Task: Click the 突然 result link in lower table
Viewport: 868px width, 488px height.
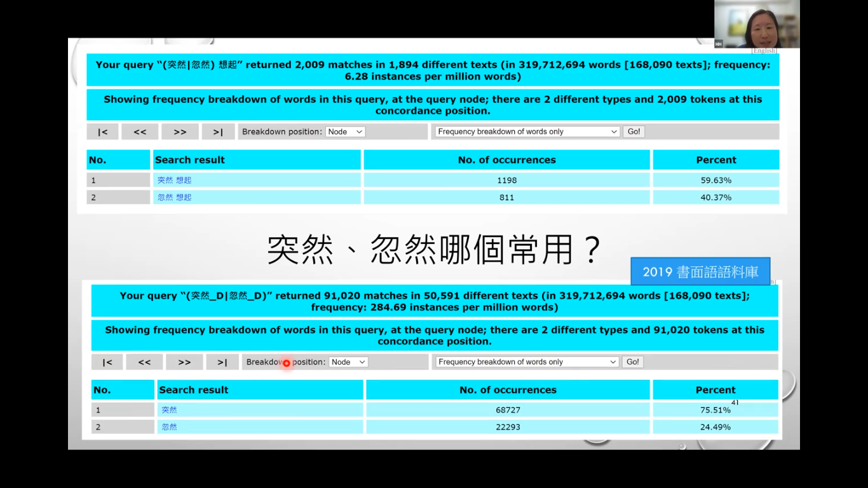Action: click(x=169, y=410)
